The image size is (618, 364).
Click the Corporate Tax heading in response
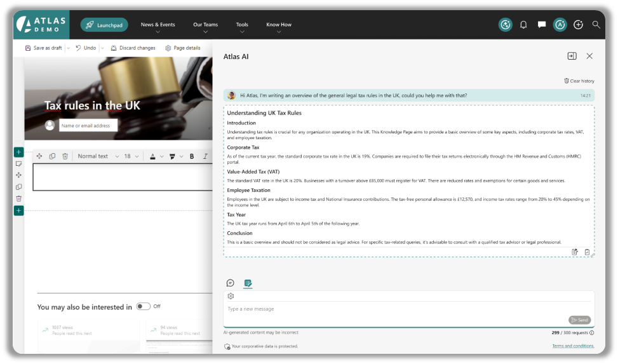tap(243, 147)
